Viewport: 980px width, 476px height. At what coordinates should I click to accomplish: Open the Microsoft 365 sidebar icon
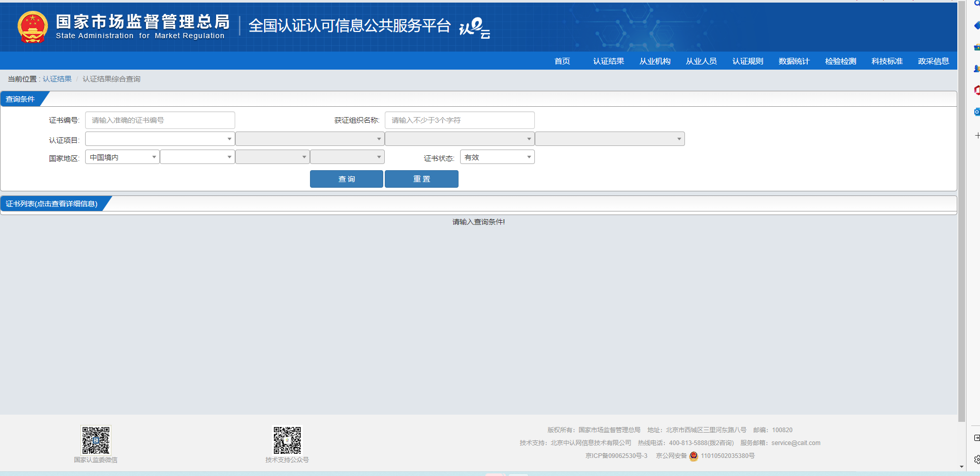976,90
